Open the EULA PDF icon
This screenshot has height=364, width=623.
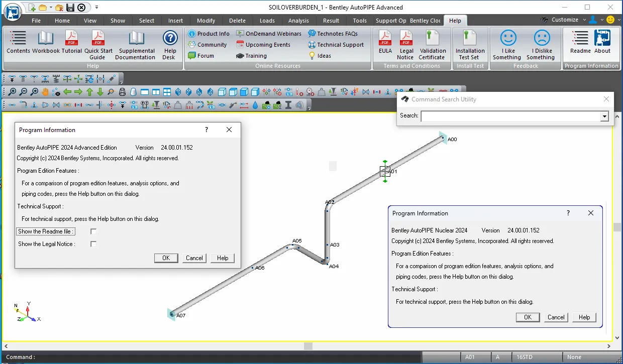point(385,42)
